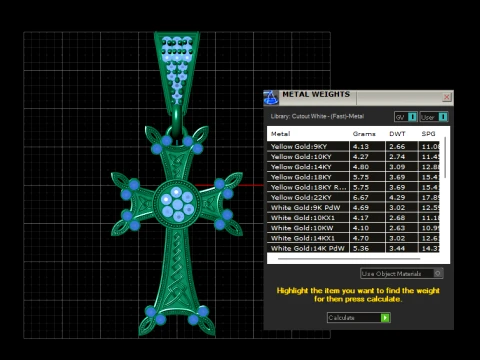Select the Yellow Gold:18KY R... row

[353, 187]
